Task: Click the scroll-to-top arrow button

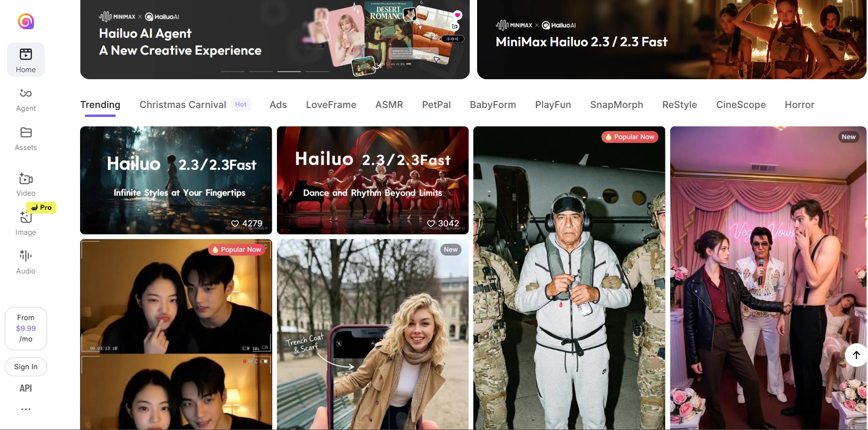Action: click(856, 355)
